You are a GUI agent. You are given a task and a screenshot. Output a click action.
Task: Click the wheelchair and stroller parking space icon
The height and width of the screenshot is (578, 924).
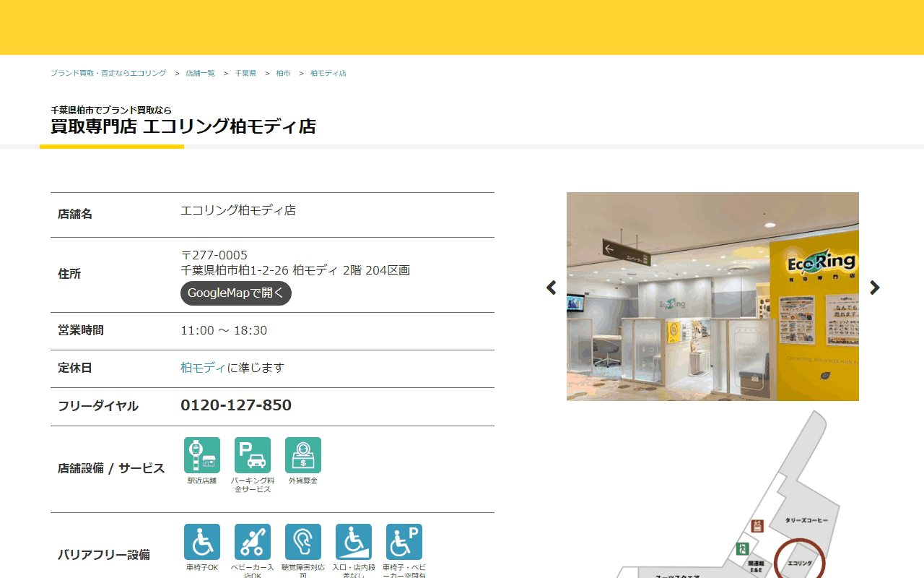(x=404, y=542)
